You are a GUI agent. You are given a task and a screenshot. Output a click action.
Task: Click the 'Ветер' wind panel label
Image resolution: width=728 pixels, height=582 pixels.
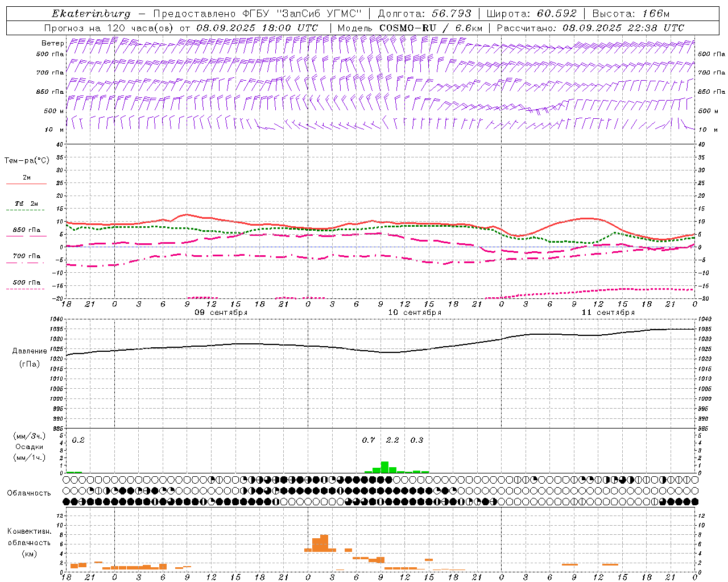[53, 43]
